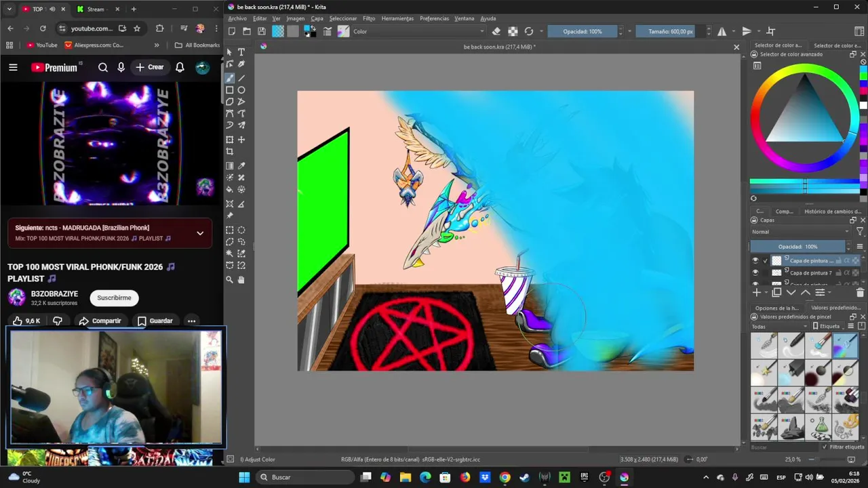Viewport: 868px width, 488px height.
Task: Create a new document icon
Action: (232, 31)
